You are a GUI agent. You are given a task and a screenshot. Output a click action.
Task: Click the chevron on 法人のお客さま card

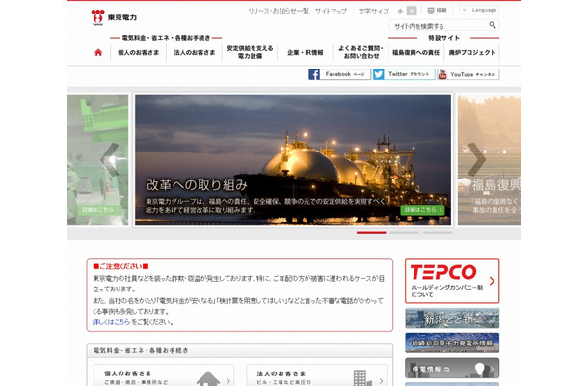381,381
